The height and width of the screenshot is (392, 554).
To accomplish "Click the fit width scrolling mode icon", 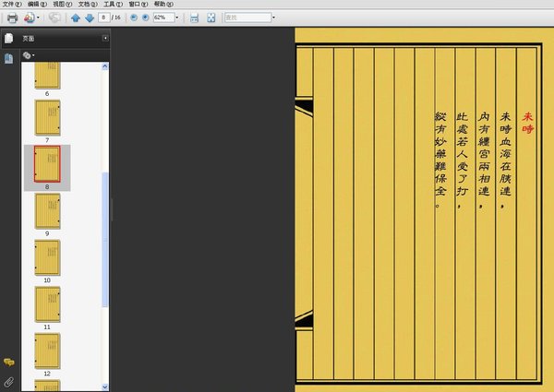I will pos(194,18).
